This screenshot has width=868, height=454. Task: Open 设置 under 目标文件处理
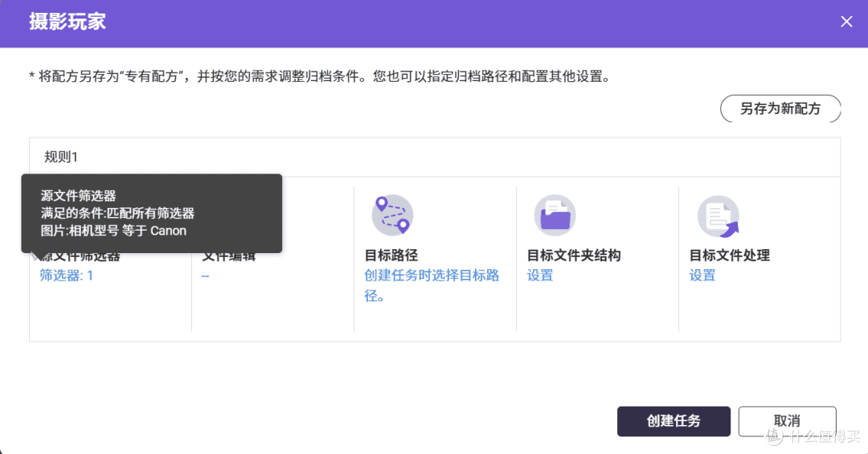click(702, 275)
